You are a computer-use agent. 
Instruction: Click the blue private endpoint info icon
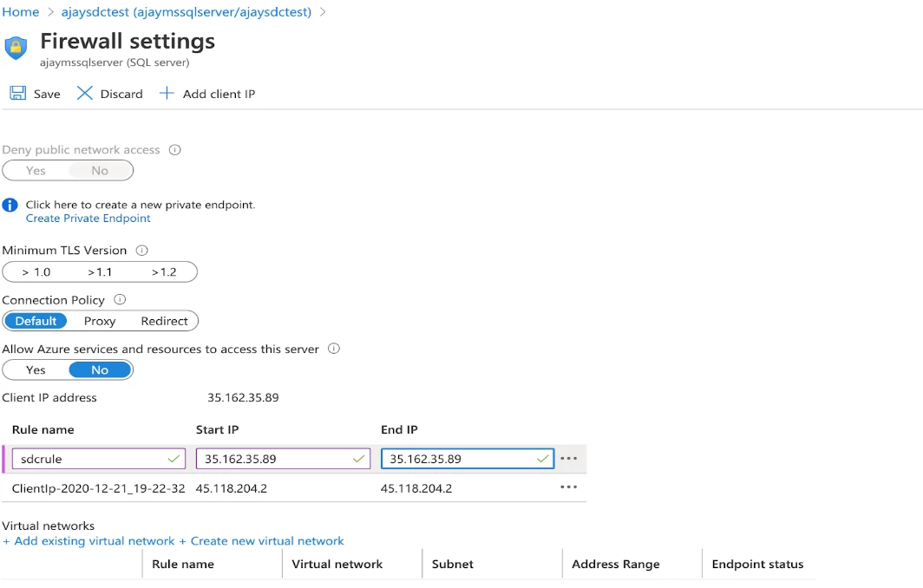[x=9, y=205]
